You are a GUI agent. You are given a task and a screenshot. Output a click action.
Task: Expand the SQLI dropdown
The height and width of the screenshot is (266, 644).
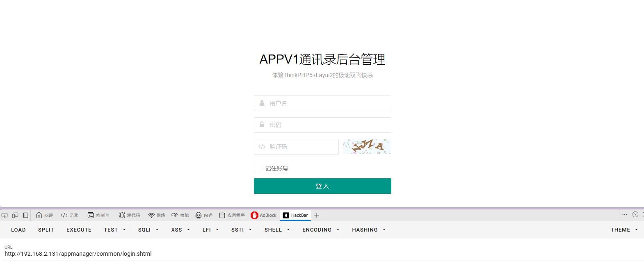[148, 230]
